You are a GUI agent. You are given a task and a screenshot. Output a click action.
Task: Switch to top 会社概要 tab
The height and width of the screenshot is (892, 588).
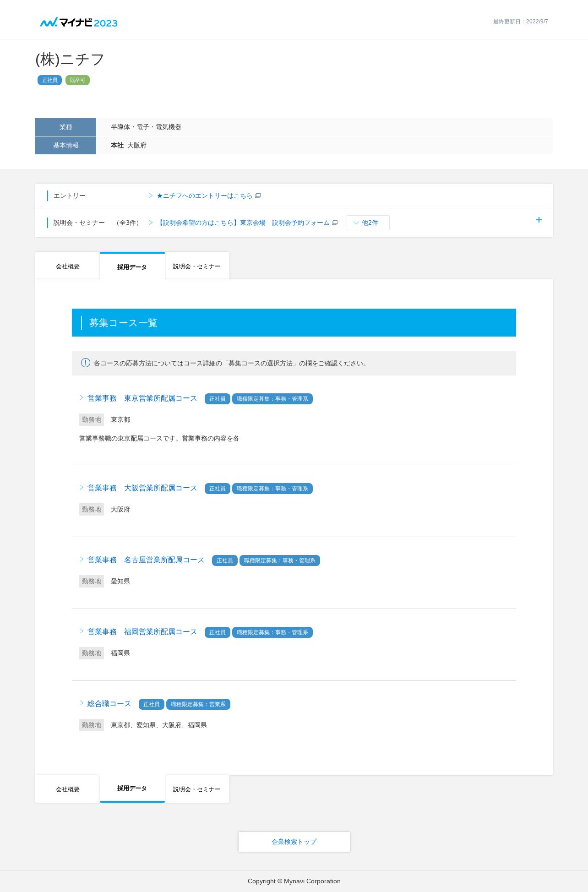coord(67,266)
